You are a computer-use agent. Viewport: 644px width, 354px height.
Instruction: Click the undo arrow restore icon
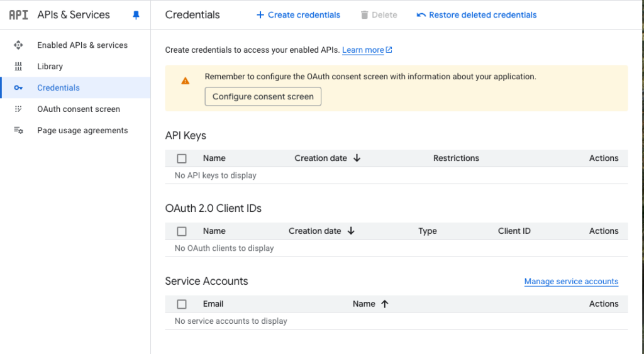pyautogui.click(x=421, y=15)
